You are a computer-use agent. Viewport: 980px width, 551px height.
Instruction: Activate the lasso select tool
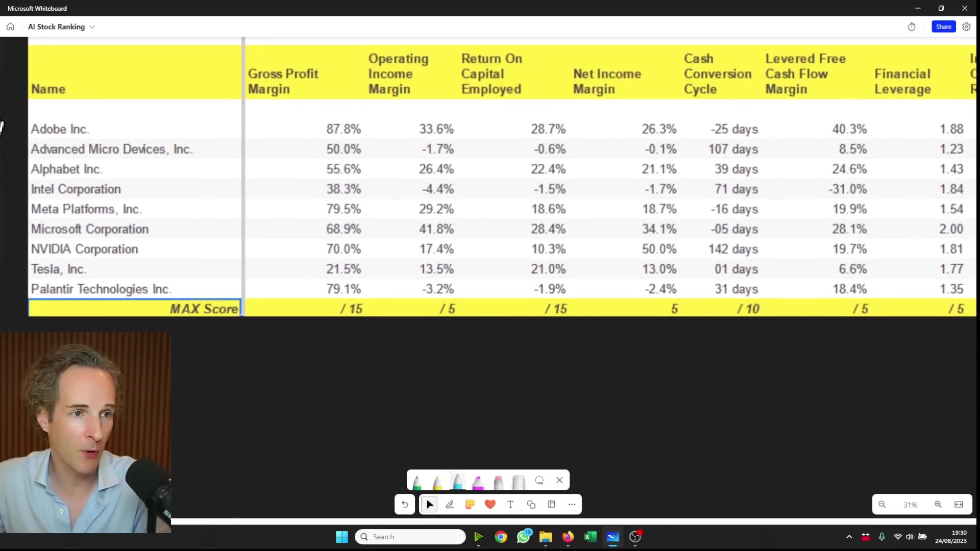pyautogui.click(x=539, y=480)
